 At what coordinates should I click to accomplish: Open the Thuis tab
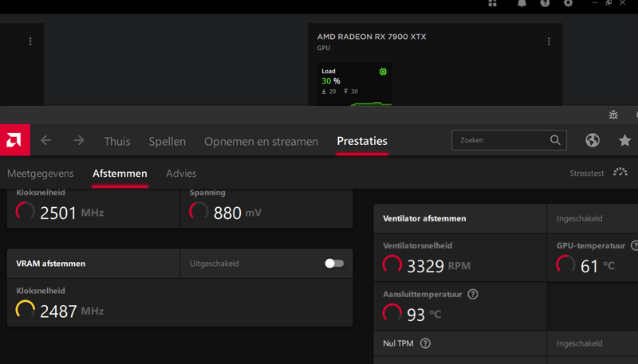pyautogui.click(x=117, y=141)
